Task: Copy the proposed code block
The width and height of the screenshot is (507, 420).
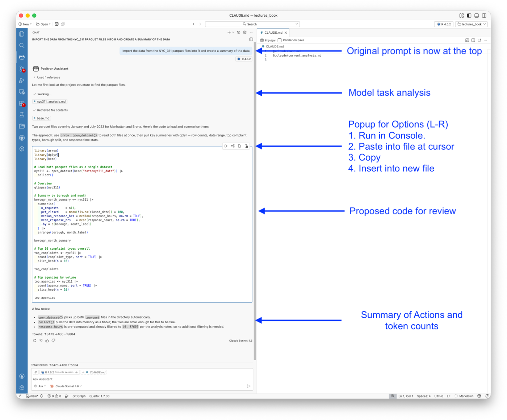Action: (x=239, y=146)
